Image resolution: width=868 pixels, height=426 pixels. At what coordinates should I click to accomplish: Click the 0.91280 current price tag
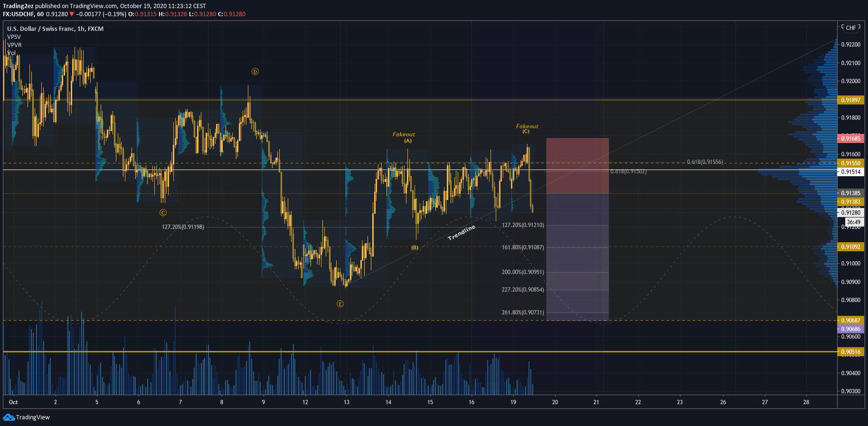pyautogui.click(x=850, y=213)
